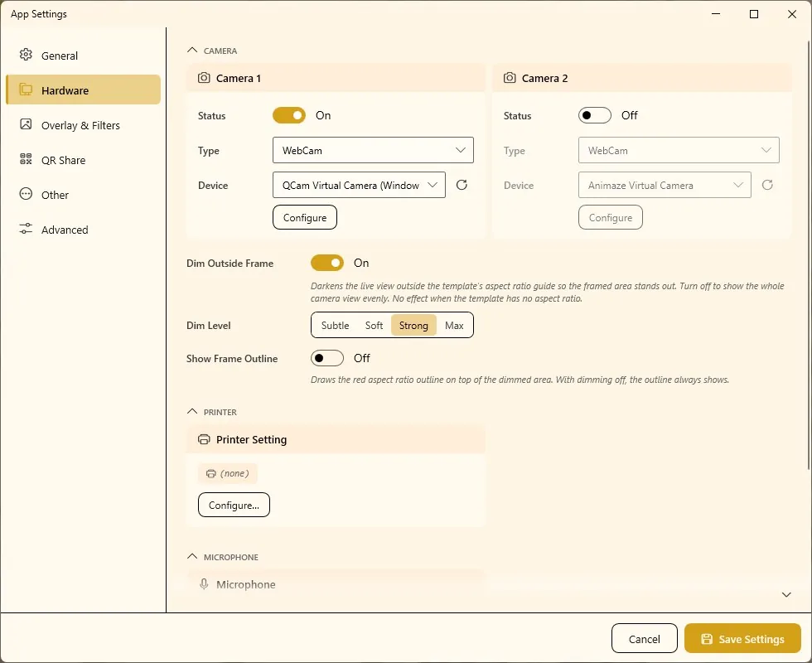The width and height of the screenshot is (812, 663).
Task: Select the Hardware settings page
Action: pos(83,90)
